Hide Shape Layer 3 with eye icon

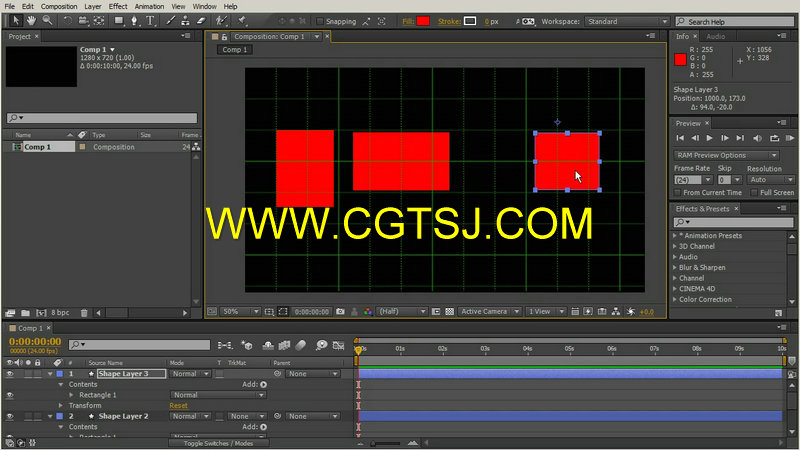point(10,373)
